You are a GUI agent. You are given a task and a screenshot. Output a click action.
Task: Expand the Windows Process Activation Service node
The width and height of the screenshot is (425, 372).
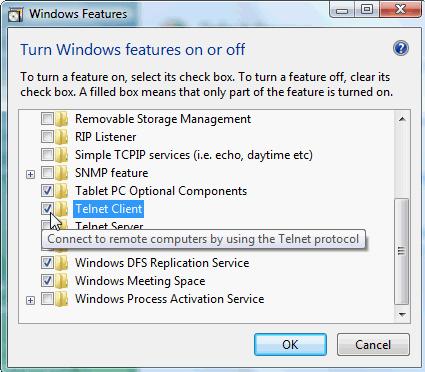30,300
